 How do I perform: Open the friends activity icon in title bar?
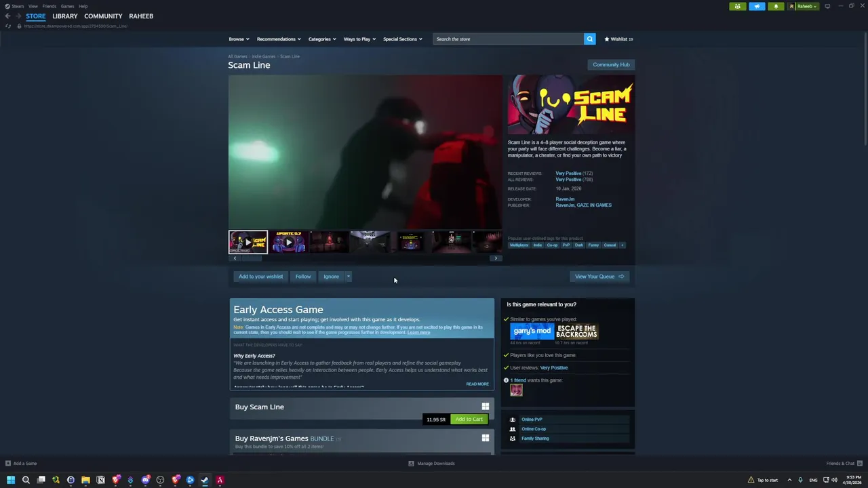[738, 6]
